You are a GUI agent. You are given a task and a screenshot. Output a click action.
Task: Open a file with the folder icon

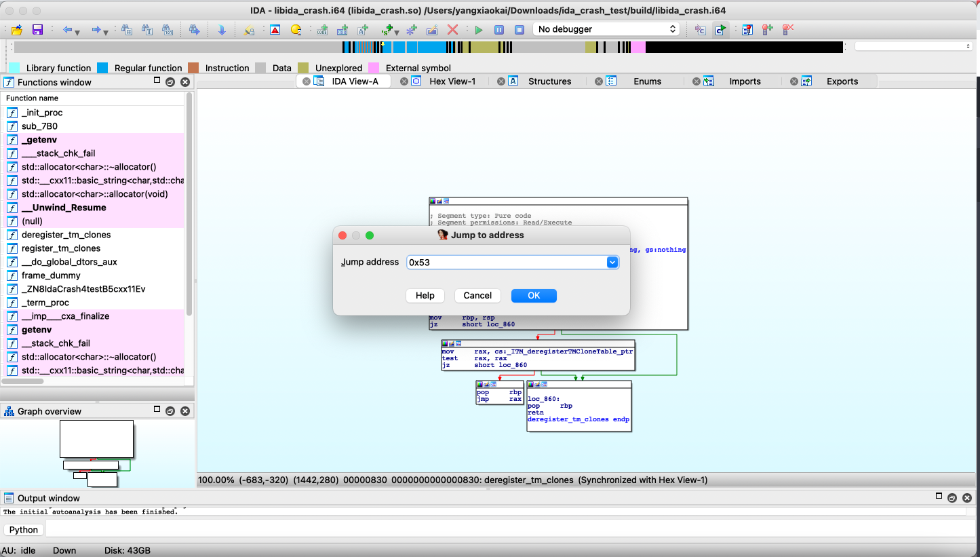17,30
